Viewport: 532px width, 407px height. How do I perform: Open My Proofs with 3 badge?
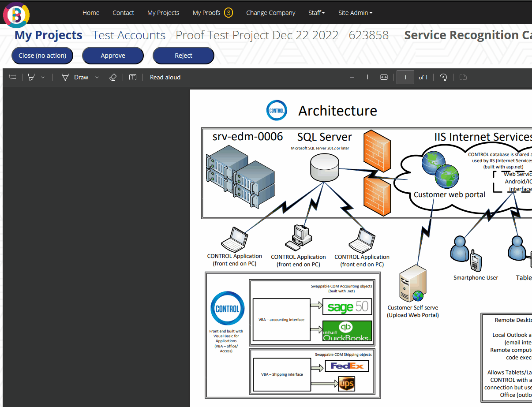(x=212, y=13)
